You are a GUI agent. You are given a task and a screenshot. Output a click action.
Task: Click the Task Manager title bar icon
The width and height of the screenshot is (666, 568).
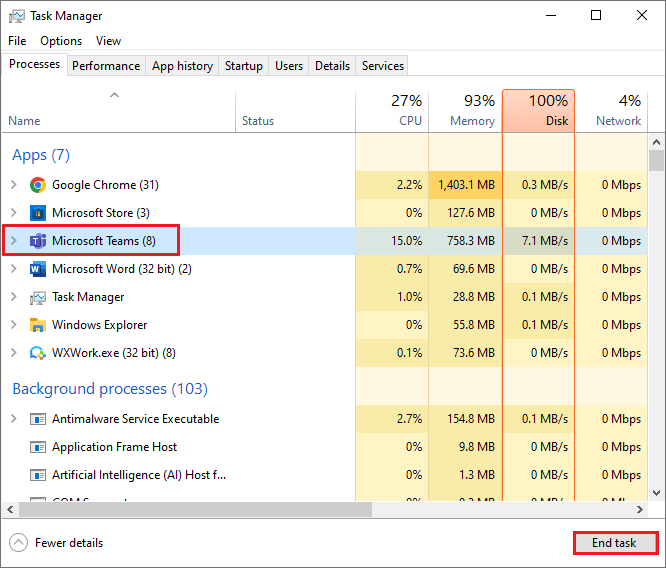(x=17, y=16)
